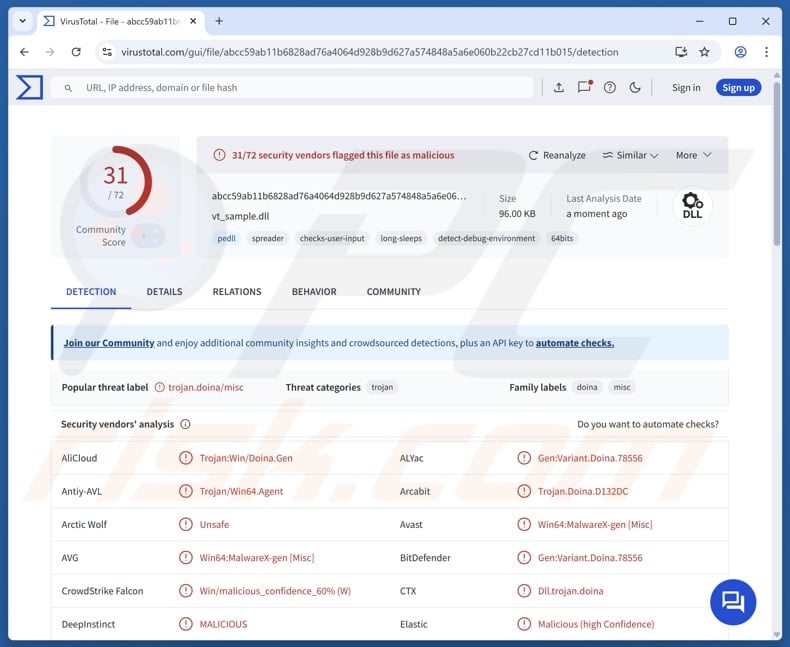This screenshot has width=790, height=647.
Task: Click the trojan.doina/misc threat label
Action: coord(206,387)
